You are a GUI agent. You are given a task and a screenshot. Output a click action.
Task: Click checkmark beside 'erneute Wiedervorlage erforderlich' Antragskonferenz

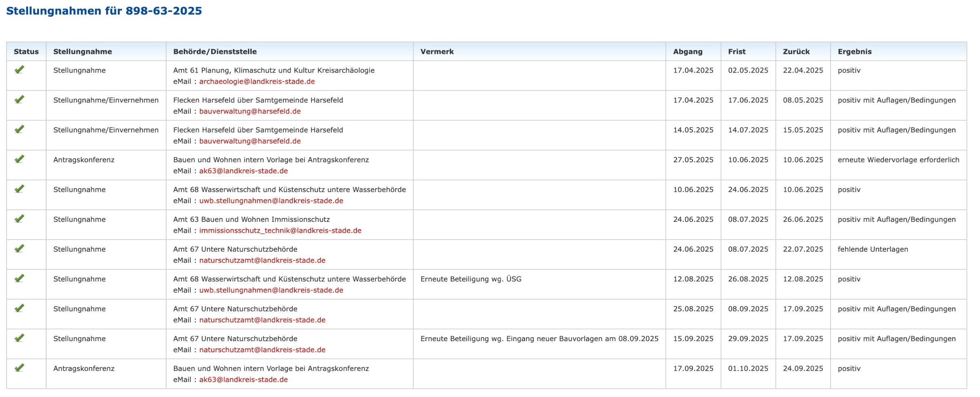click(19, 159)
